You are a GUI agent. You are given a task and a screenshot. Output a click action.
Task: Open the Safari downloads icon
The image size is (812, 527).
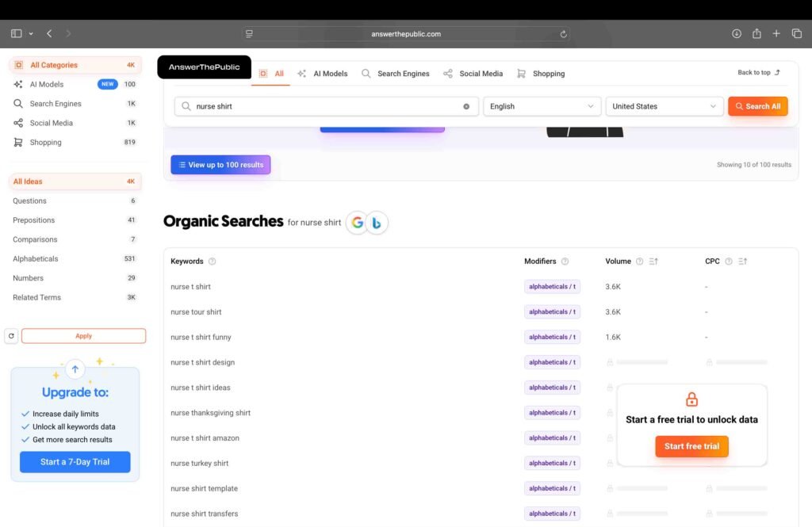point(736,34)
